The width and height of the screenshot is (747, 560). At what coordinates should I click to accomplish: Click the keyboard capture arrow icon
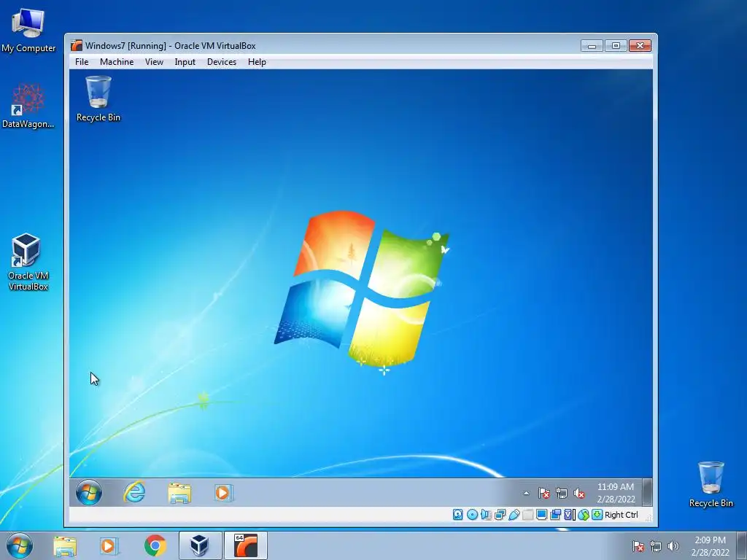tap(597, 515)
